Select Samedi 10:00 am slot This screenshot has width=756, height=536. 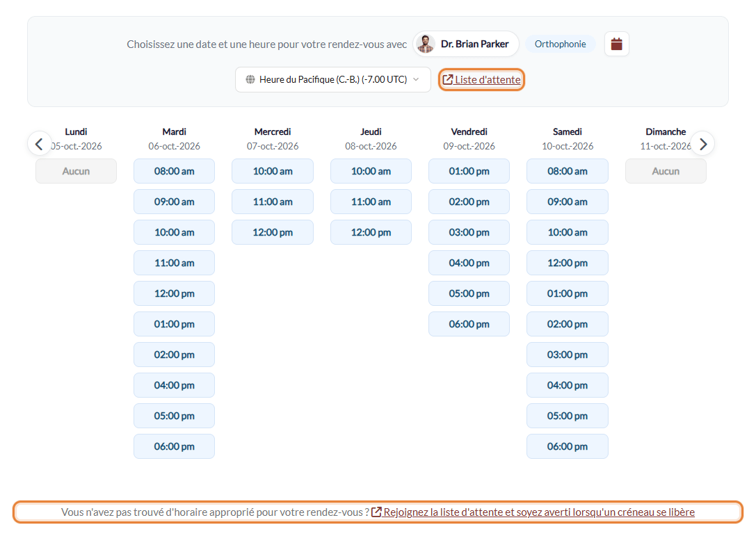click(568, 232)
